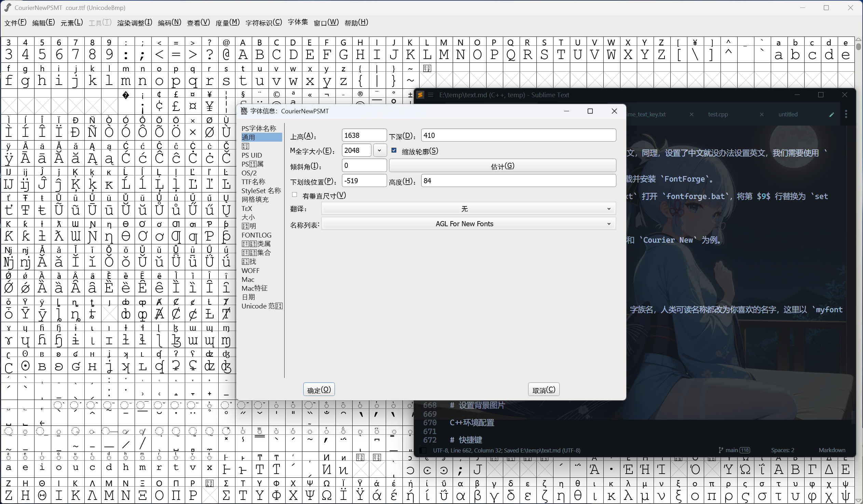
Task: Click the status bar panel switcher square
Action: (423, 451)
